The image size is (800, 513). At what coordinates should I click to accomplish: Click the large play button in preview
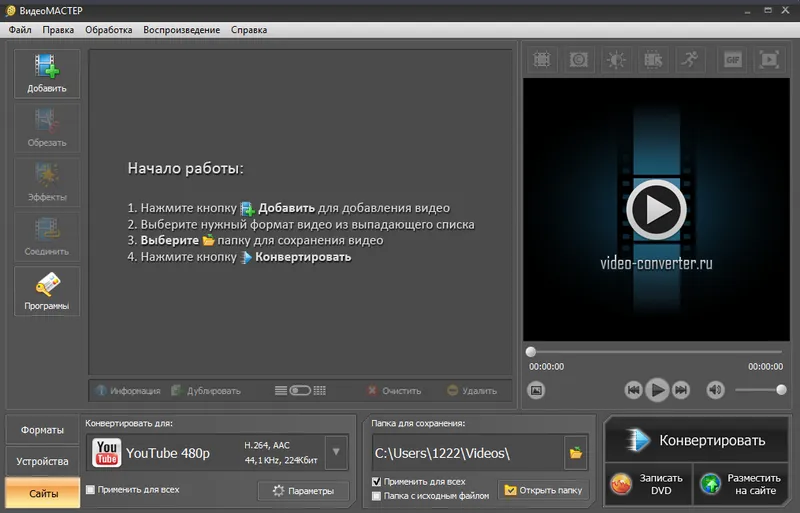(x=656, y=209)
